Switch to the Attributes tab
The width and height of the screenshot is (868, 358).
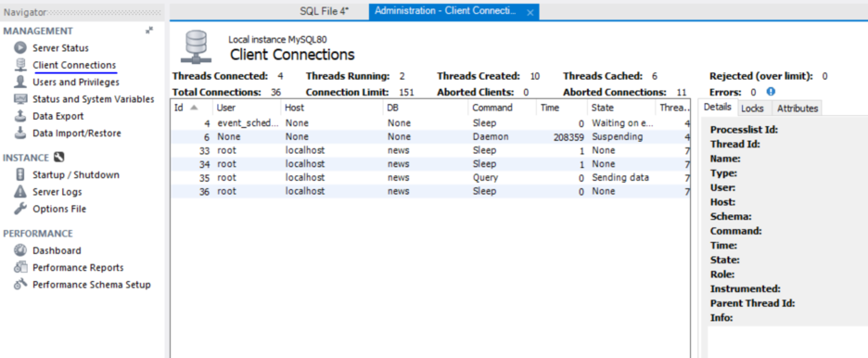click(x=798, y=109)
